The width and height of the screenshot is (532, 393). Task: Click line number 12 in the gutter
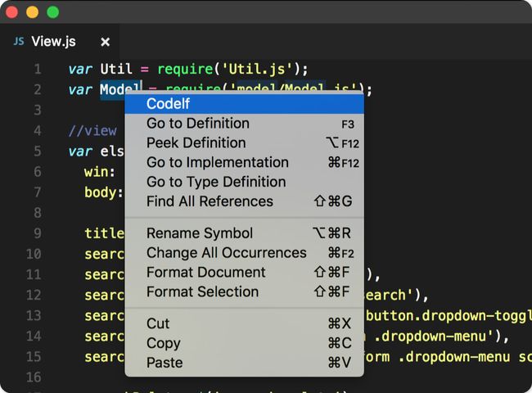pos(34,295)
